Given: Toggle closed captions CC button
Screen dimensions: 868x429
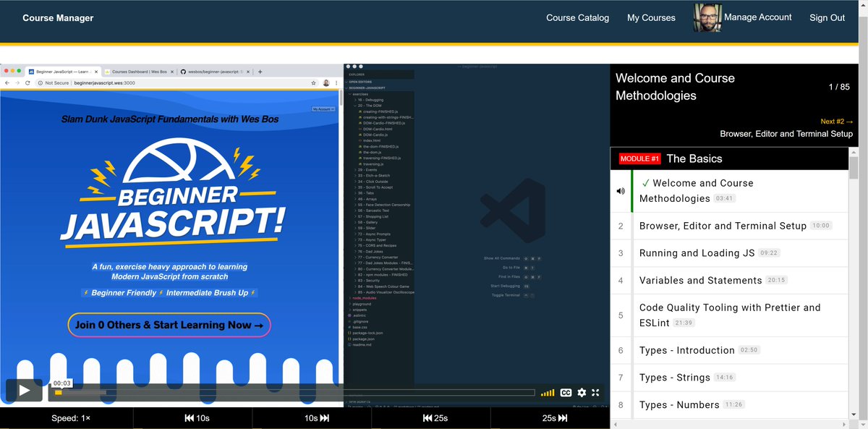Looking at the screenshot, I should coord(566,393).
